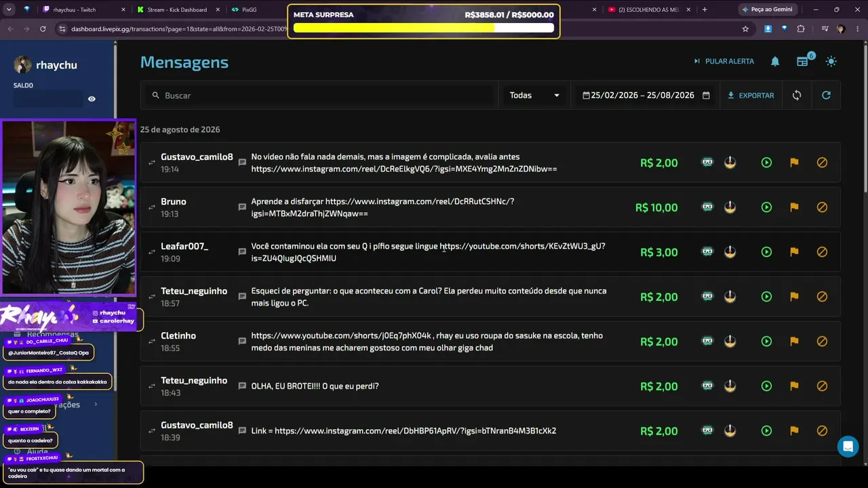Open the browser extensions puzzle icon

click(801, 29)
